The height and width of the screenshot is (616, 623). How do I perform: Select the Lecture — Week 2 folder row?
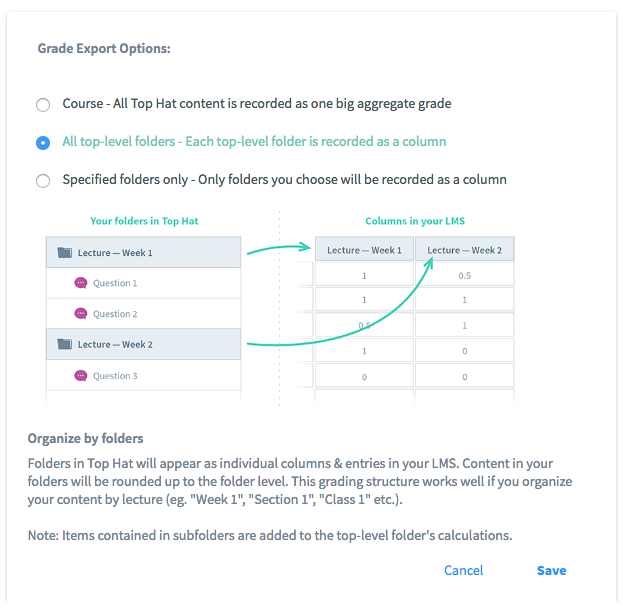143,344
